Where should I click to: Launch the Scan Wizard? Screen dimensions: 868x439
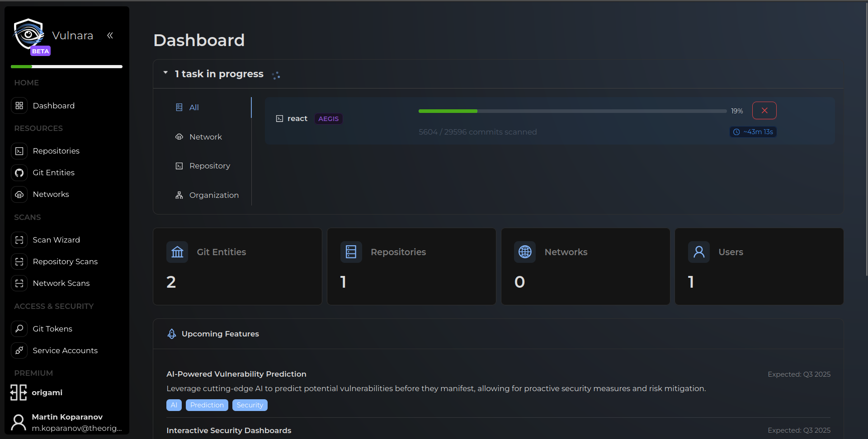point(57,240)
